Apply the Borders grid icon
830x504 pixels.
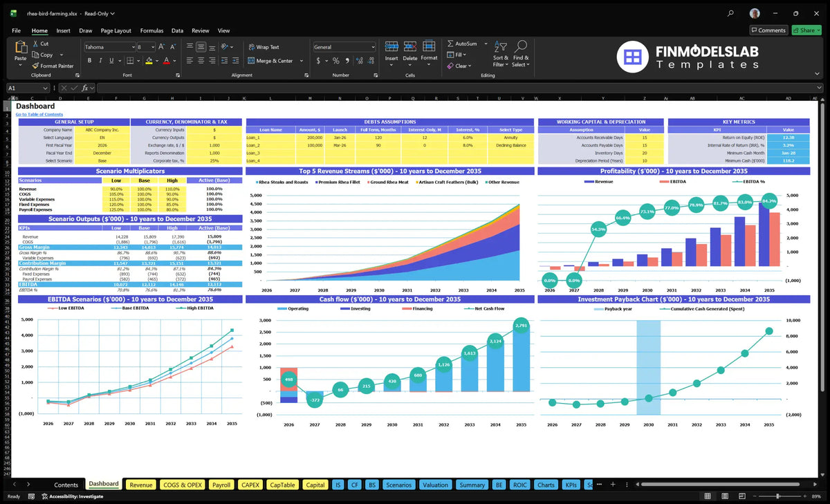(x=129, y=61)
